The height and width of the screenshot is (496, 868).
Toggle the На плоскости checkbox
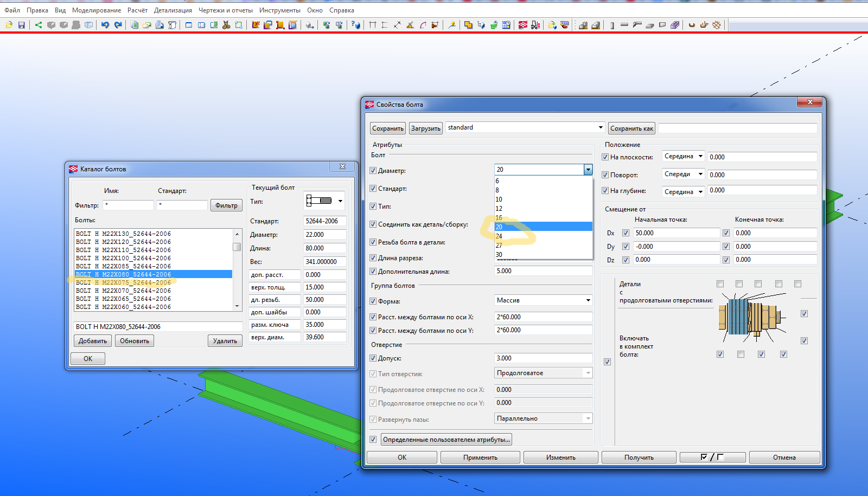tap(605, 157)
